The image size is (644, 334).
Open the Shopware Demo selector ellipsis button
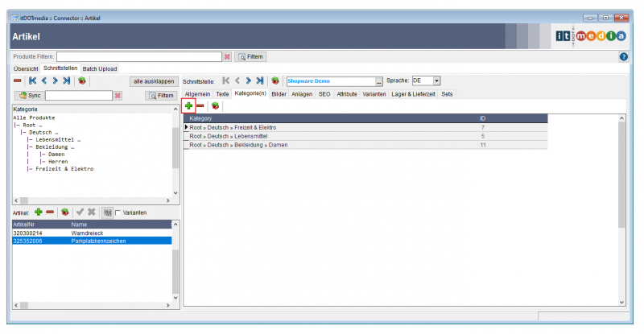click(378, 81)
